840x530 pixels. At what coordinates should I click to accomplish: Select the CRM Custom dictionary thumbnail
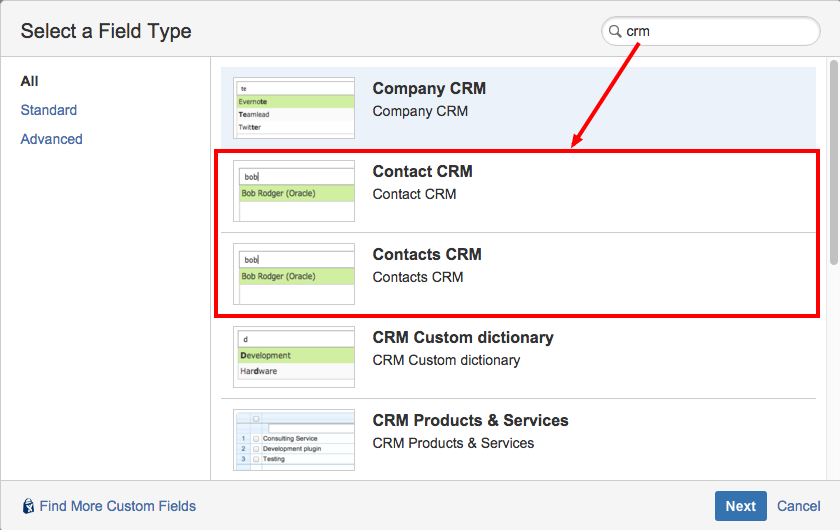click(x=294, y=357)
